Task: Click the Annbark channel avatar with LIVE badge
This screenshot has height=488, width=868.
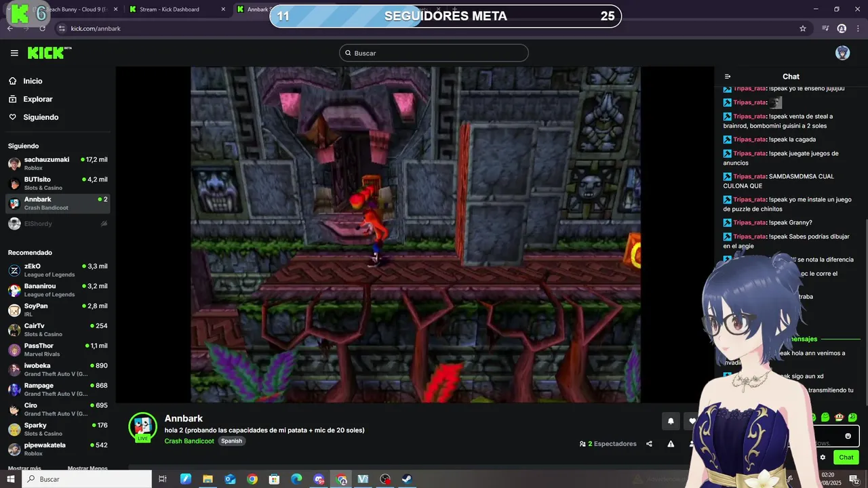Action: click(142, 427)
